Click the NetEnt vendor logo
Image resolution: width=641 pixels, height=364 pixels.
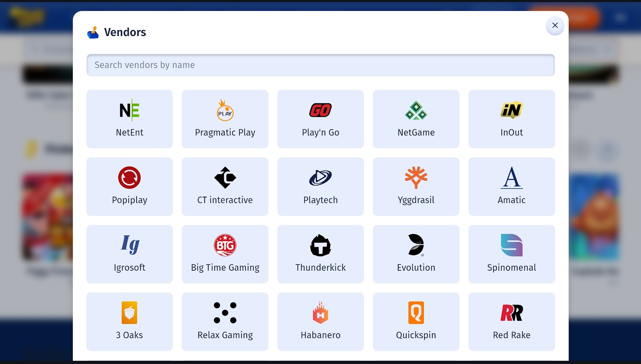129,110
